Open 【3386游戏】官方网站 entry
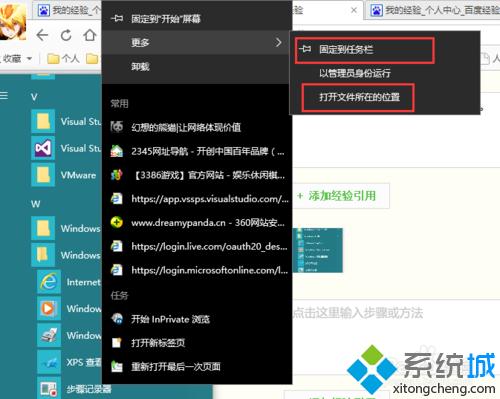Viewport: 500px width, 399px height. (x=197, y=175)
